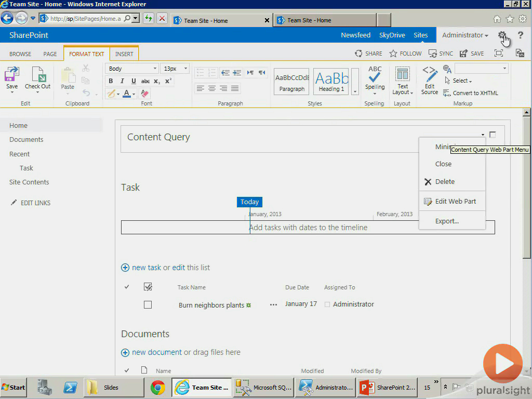Switch to the BROWSE ribbon tab
Screen dimensions: 532x399
(x=20, y=54)
